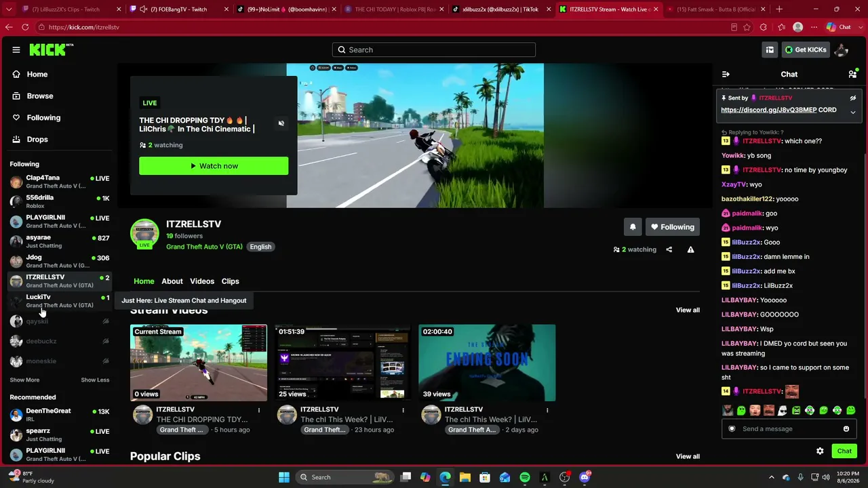Open DeenTheGreat in Recommended list
Screen dimensions: 868x488
(x=60, y=415)
